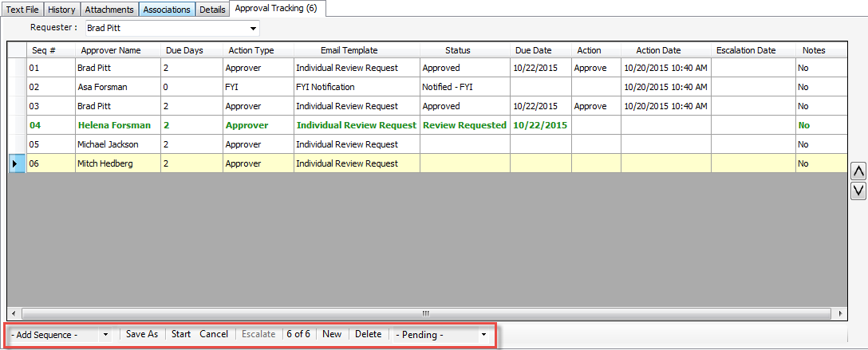Click the Save As button
Viewport: 868px width, 350px height.
[142, 334]
